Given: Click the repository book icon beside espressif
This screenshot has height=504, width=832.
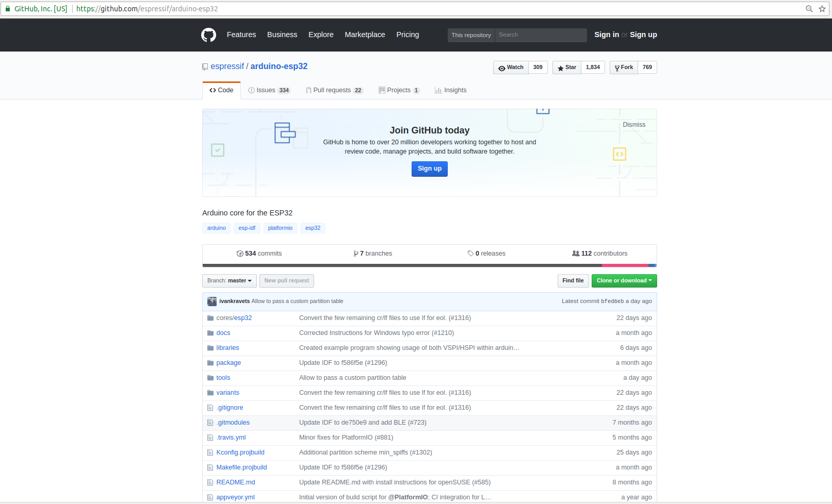Looking at the screenshot, I should point(205,67).
